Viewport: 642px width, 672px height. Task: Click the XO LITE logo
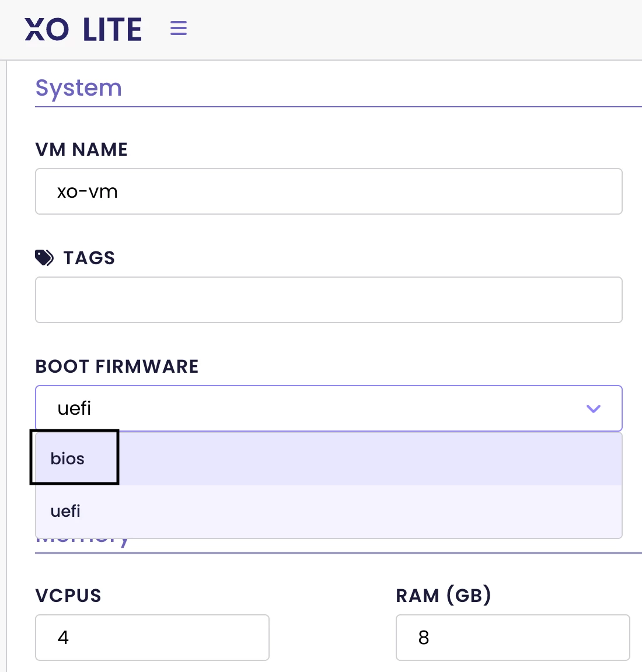coord(83,30)
